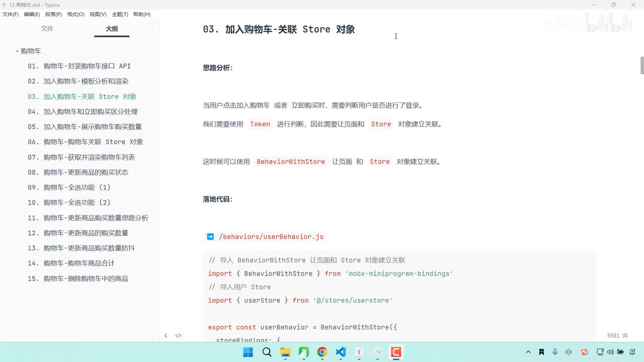The width and height of the screenshot is (644, 362).
Task: Click the Sogou input method tray icon
Action: click(x=585, y=352)
